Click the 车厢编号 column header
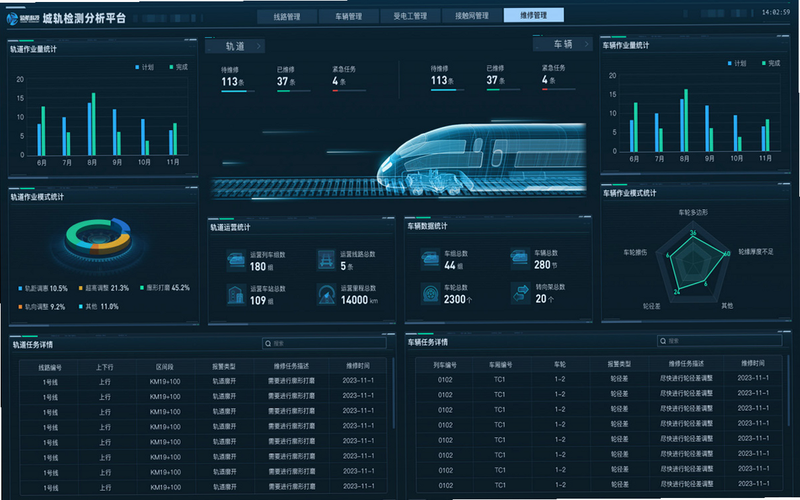The height and width of the screenshot is (500, 800). (500, 365)
